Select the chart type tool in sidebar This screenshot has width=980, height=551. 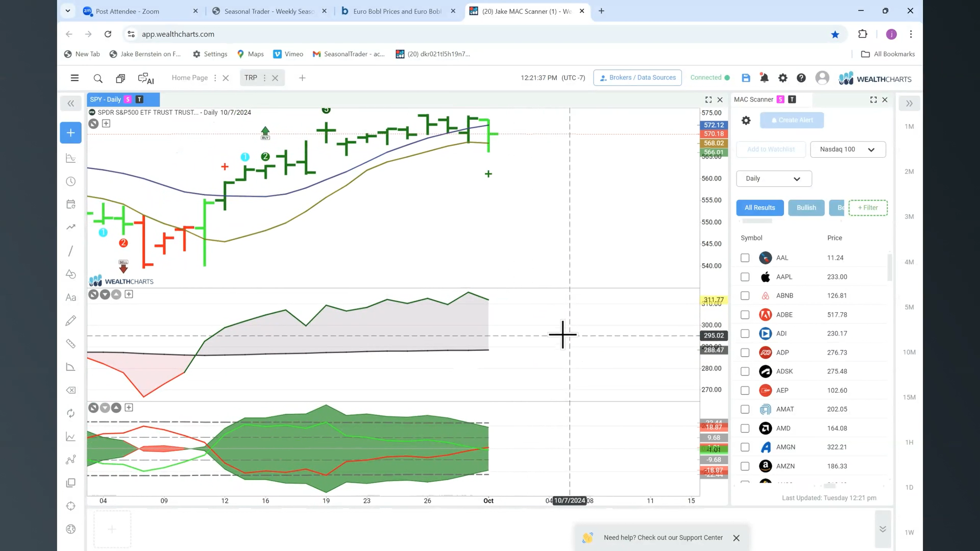tap(71, 159)
